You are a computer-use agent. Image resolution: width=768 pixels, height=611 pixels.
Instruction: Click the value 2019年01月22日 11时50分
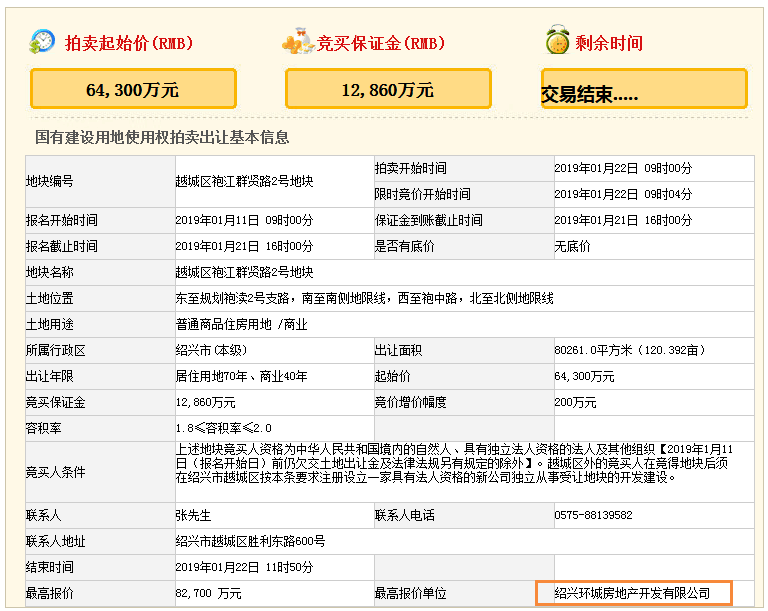244,567
